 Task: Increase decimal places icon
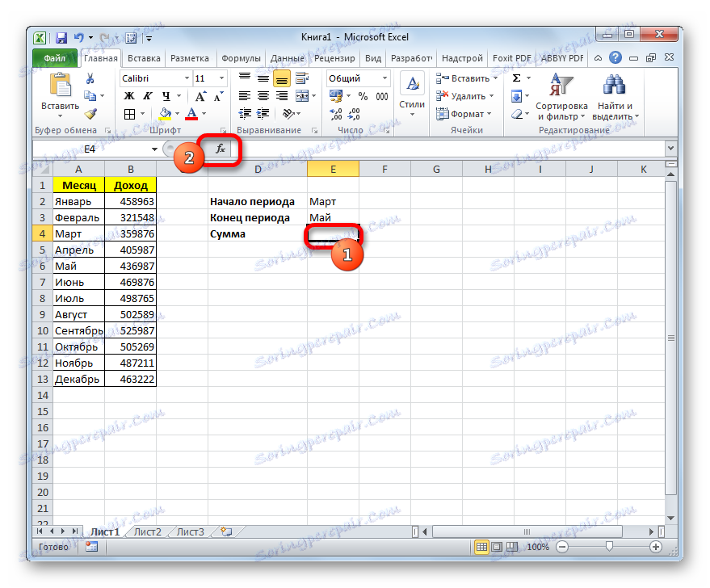coord(336,114)
